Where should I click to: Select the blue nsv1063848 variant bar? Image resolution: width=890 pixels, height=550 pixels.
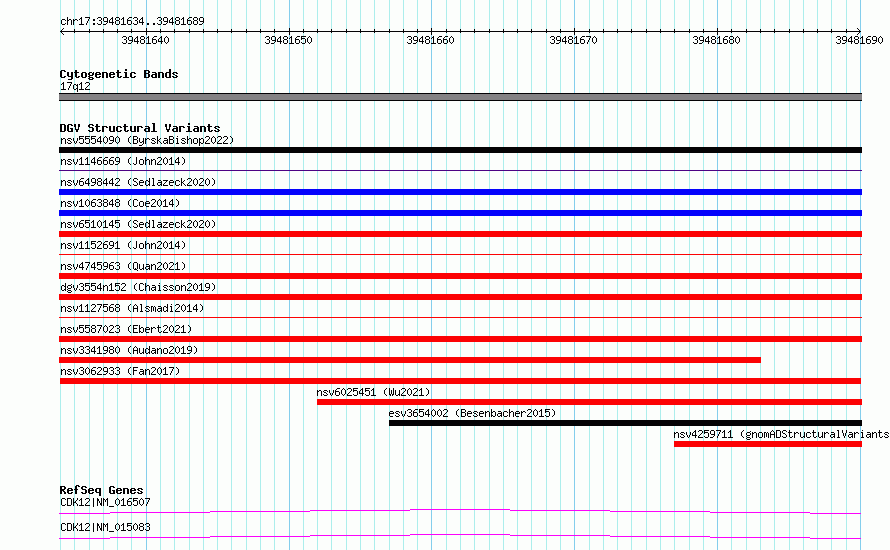(x=460, y=213)
